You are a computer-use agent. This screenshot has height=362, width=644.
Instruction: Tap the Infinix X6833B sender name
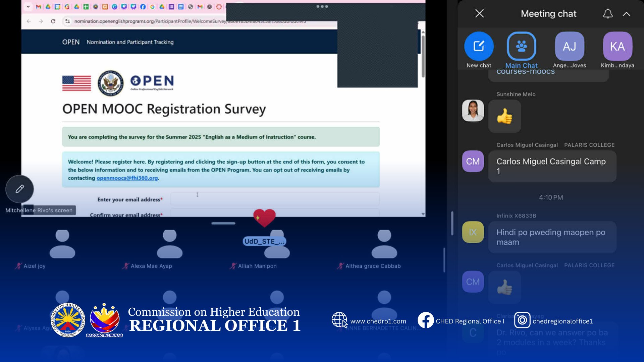[x=516, y=216]
